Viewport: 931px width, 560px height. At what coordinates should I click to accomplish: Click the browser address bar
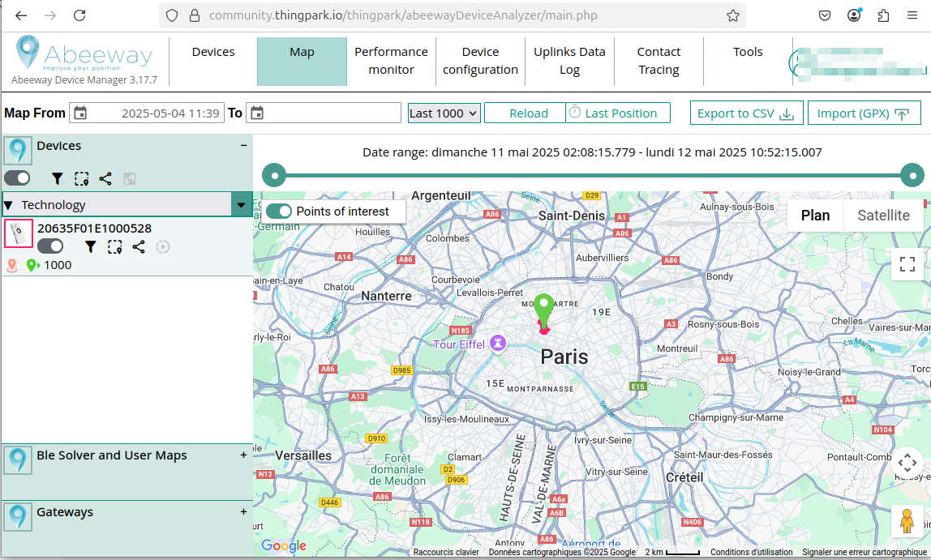click(x=451, y=15)
